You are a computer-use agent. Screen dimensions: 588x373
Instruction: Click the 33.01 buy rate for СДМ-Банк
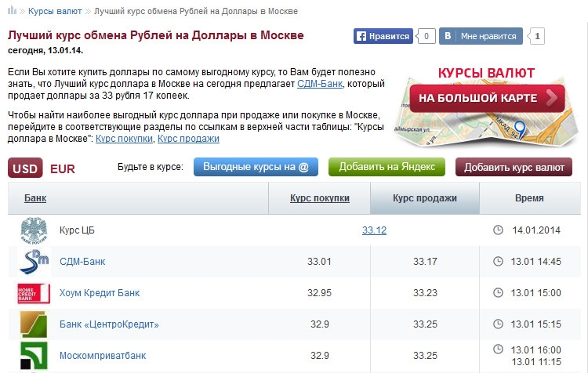[x=320, y=261]
